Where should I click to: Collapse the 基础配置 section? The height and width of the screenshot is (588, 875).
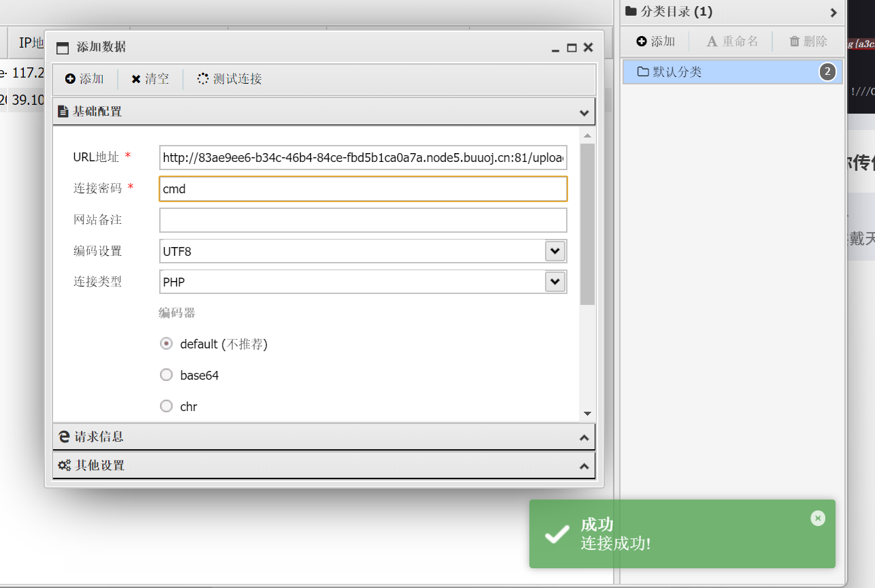583,112
